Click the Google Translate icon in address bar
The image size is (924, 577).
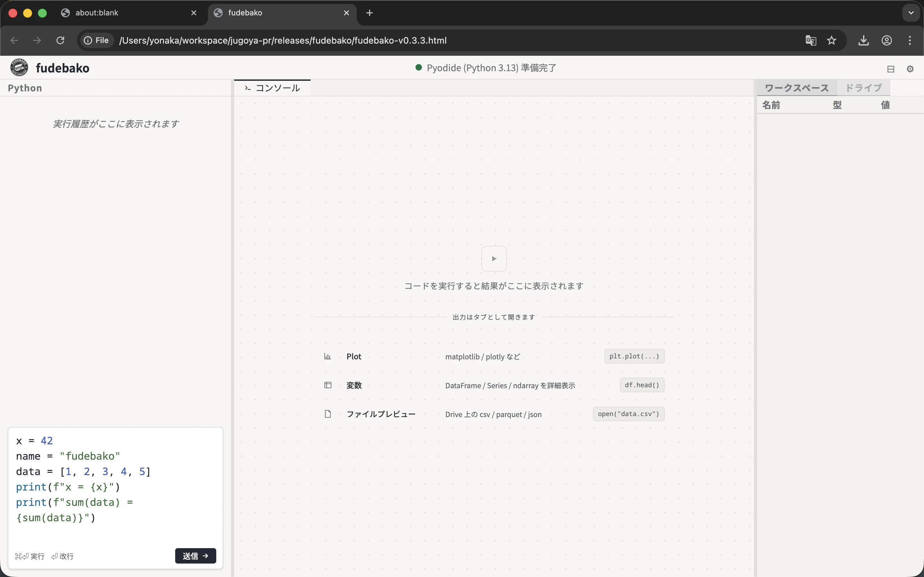click(x=811, y=40)
